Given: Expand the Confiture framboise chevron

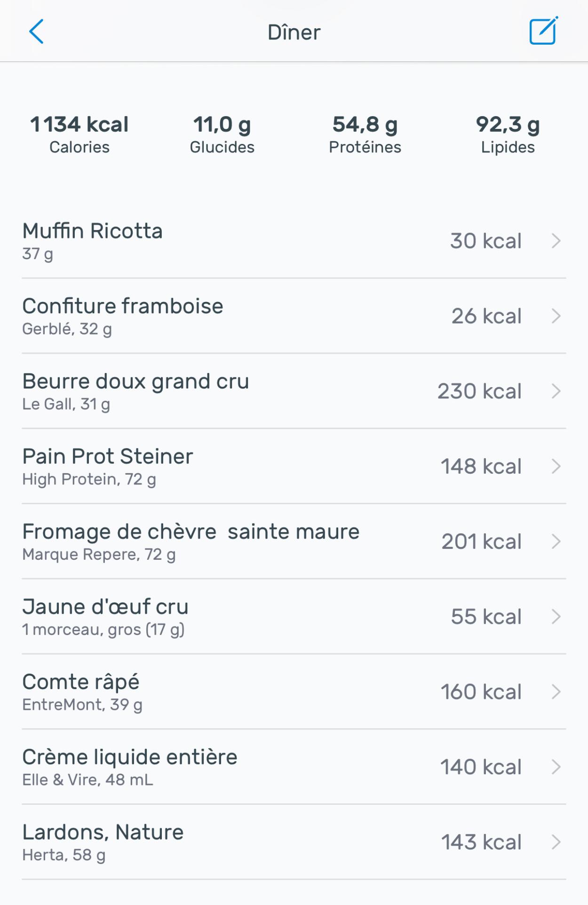Looking at the screenshot, I should point(556,316).
